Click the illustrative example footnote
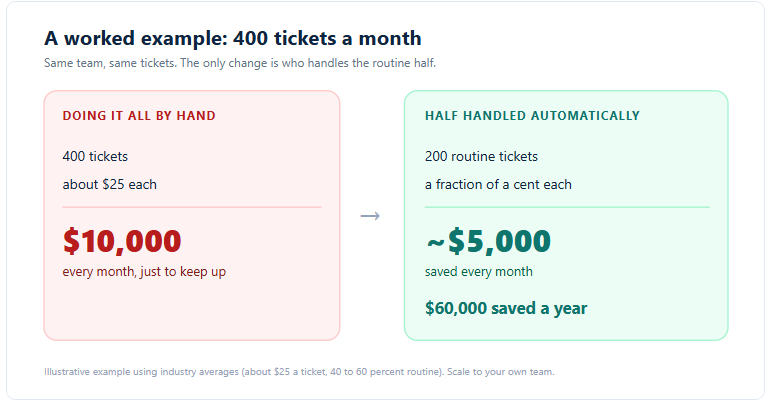Viewport: 773px width, 407px height. tap(299, 372)
